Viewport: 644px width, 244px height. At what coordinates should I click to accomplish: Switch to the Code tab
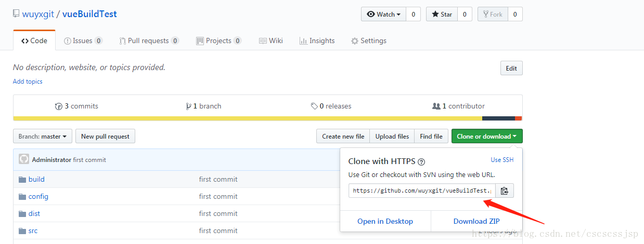pyautogui.click(x=34, y=40)
